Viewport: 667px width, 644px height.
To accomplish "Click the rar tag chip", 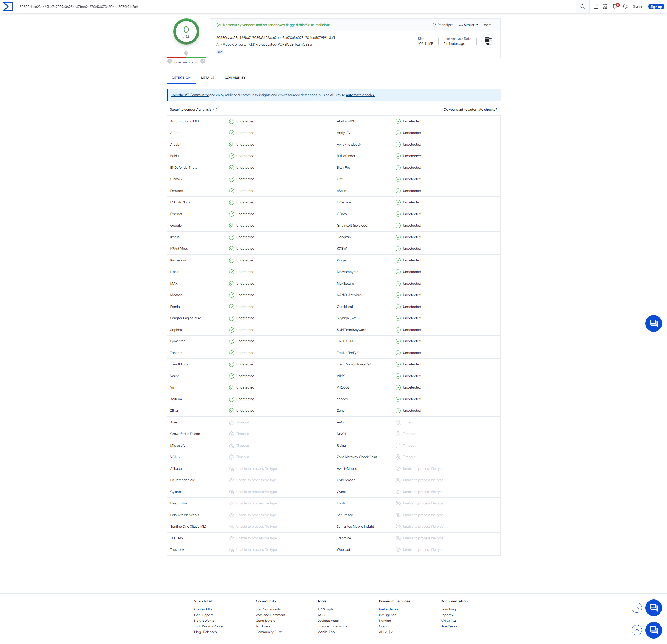I will 220,52.
